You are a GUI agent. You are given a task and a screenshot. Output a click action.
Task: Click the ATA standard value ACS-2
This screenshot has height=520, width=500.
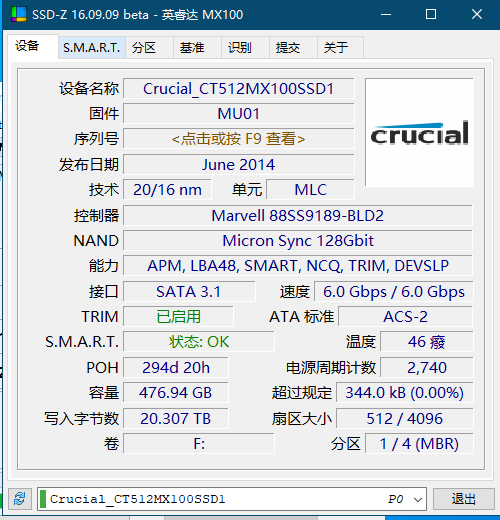[405, 316]
